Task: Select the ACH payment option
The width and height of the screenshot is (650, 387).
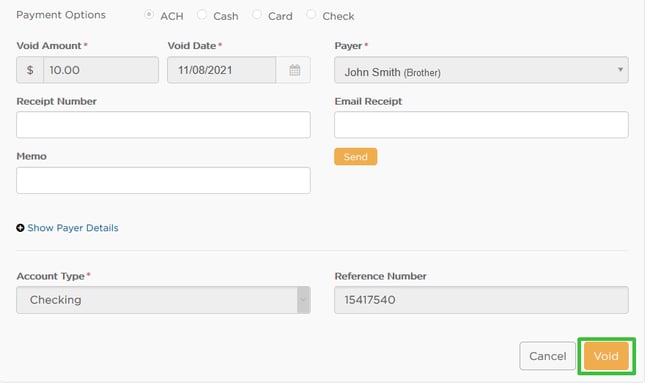Action: (149, 15)
